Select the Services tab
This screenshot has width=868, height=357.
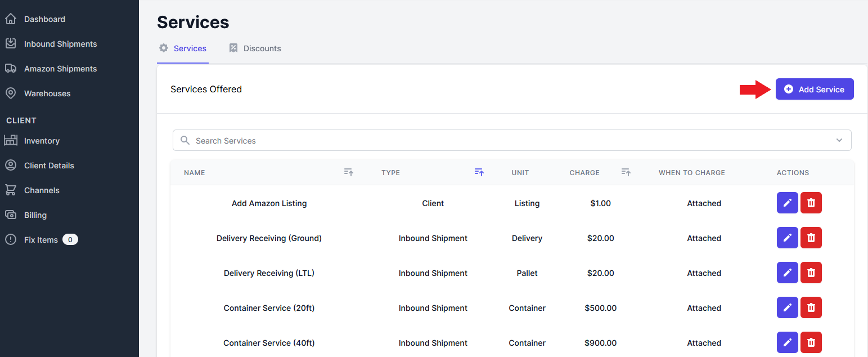point(183,48)
